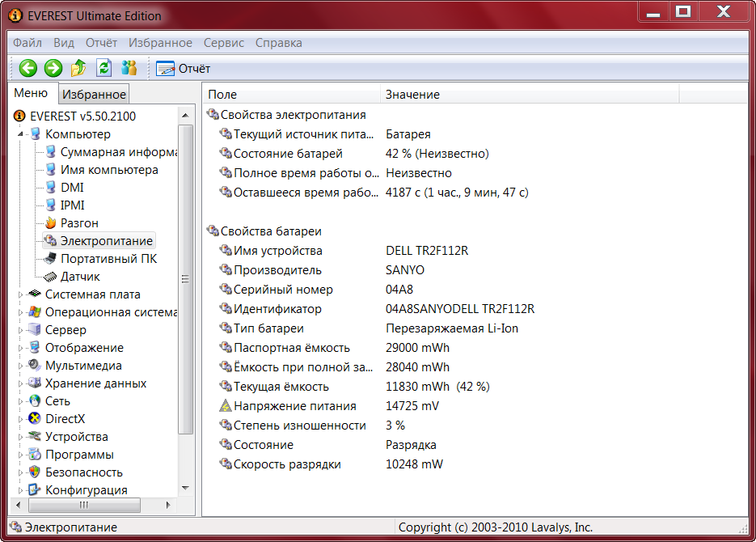Click the tree's vertical scrollbar thumb
This screenshot has width=756, height=542.
point(185,275)
